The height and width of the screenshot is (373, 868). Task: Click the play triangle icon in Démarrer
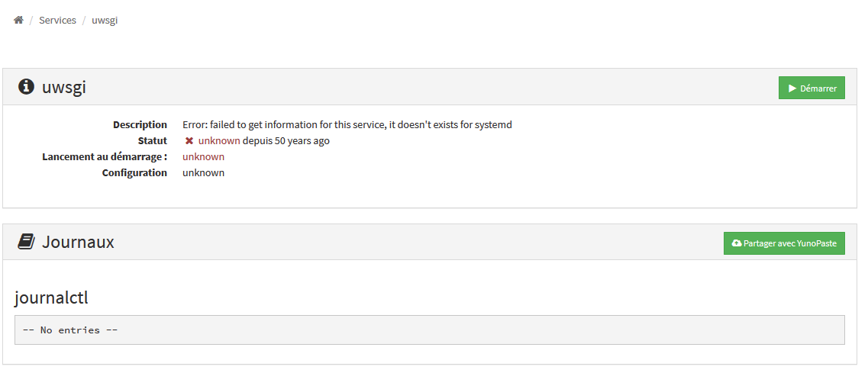click(x=792, y=88)
